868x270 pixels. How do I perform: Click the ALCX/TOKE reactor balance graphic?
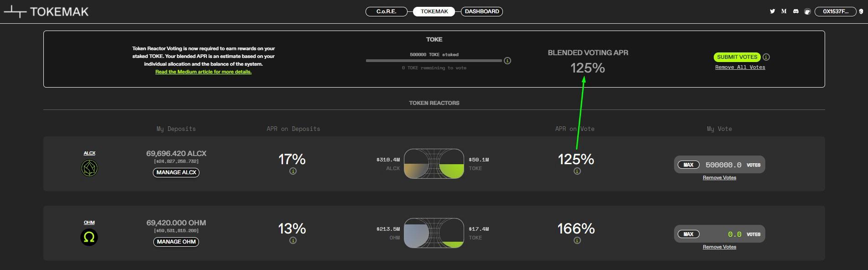[x=434, y=163]
